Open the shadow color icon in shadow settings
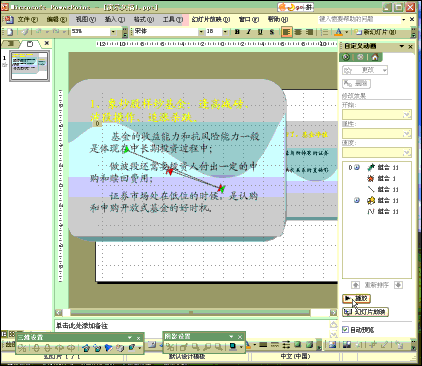 (233, 347)
